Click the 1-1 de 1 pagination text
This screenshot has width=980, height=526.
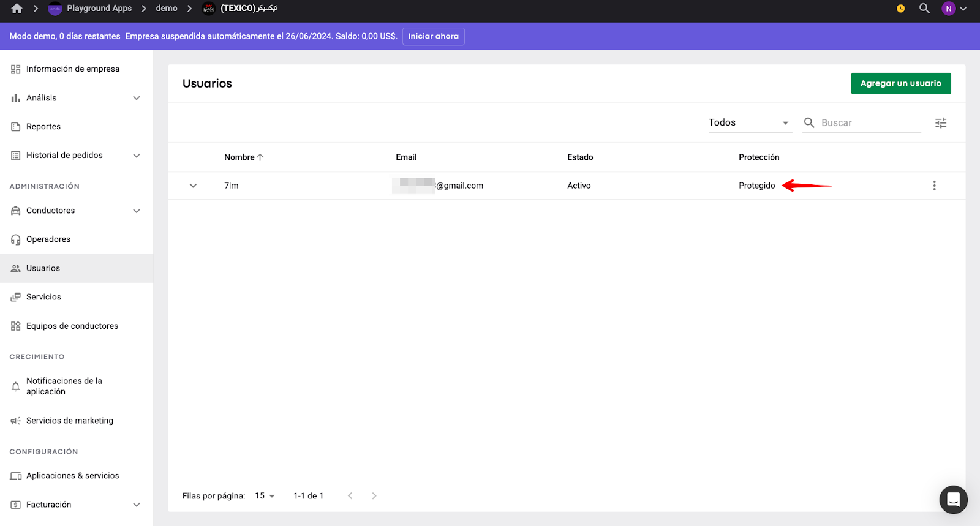308,496
